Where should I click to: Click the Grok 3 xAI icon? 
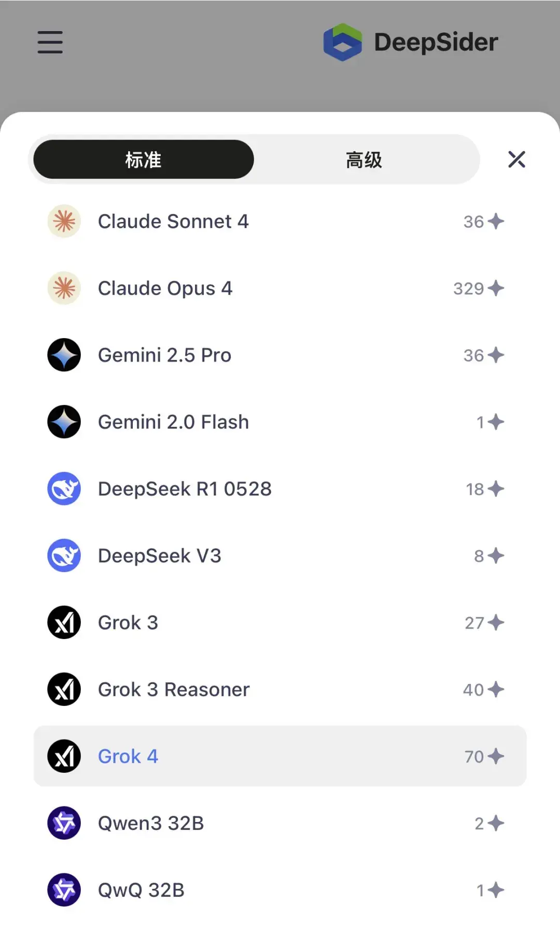coord(64,622)
